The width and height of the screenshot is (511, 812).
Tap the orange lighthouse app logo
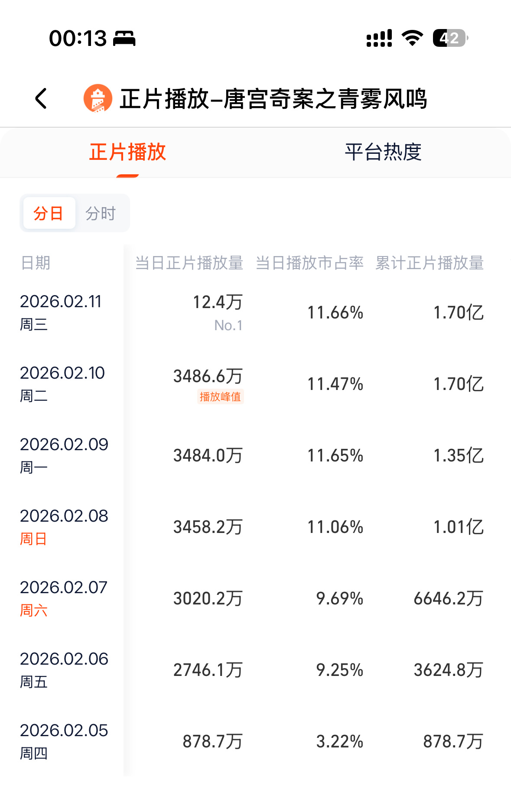coord(98,98)
